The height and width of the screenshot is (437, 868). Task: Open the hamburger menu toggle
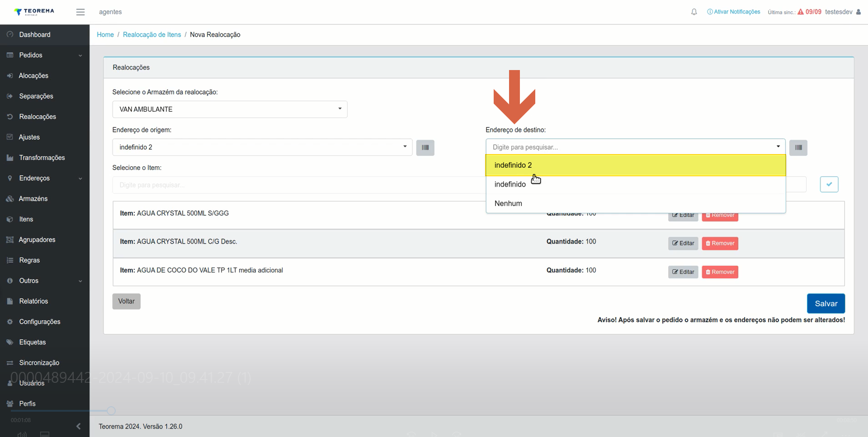pos(80,12)
